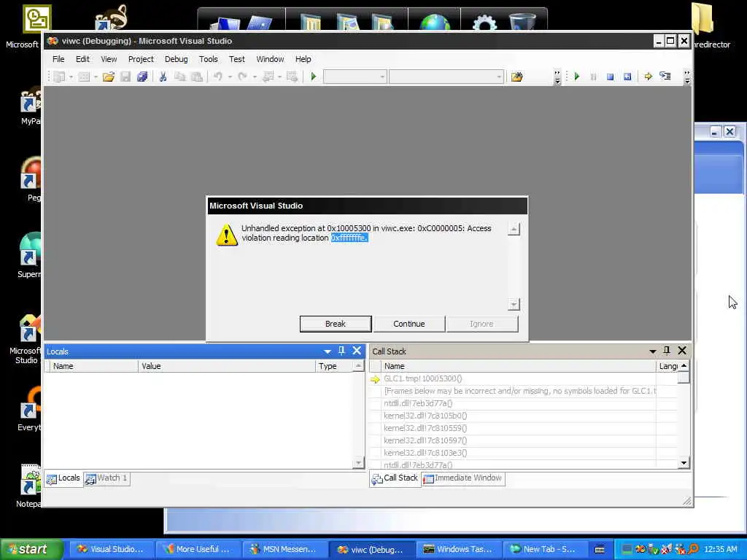747x560 pixels.
Task: Click the Save All toolbar icon
Action: pyautogui.click(x=142, y=77)
